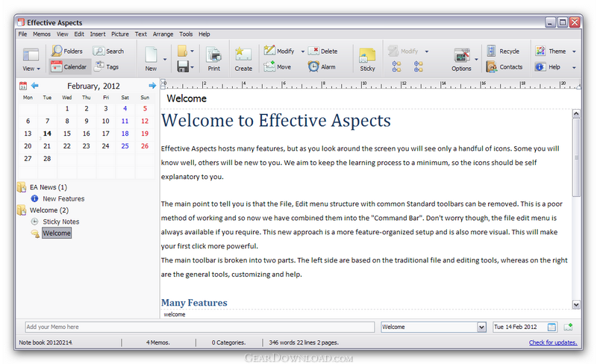
Task: Click the View layout icon
Action: click(x=31, y=55)
